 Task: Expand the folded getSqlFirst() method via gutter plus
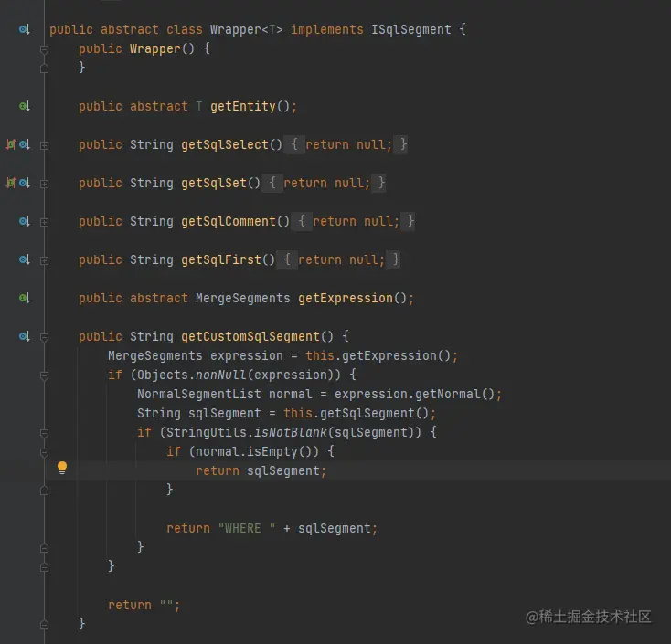tap(44, 261)
